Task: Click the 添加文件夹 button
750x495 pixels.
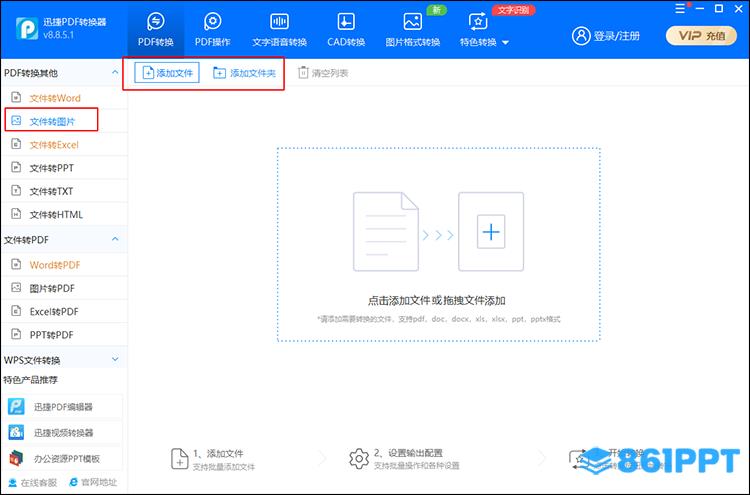Action: 244,73
